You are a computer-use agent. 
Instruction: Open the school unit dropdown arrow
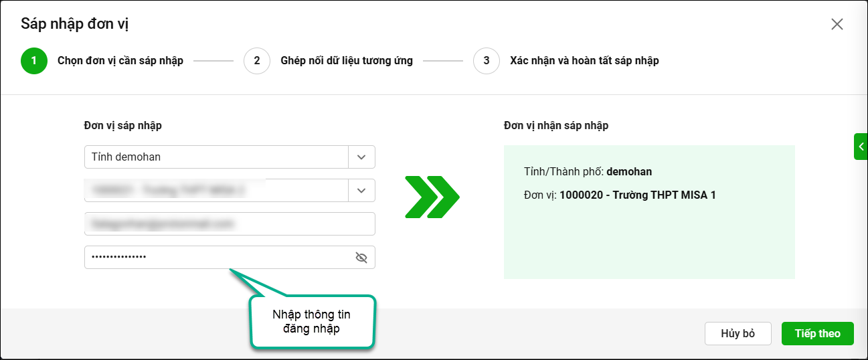pyautogui.click(x=361, y=191)
